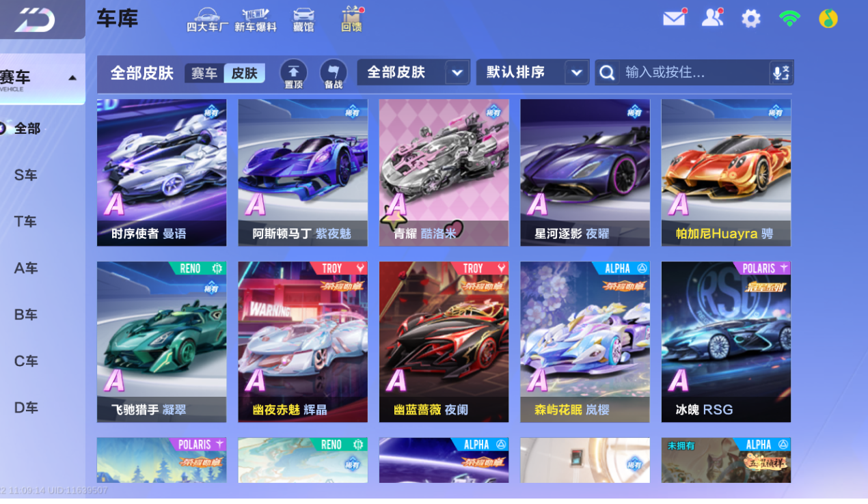Select the 幽夜赤魅 辉晶 skin card

(x=303, y=342)
